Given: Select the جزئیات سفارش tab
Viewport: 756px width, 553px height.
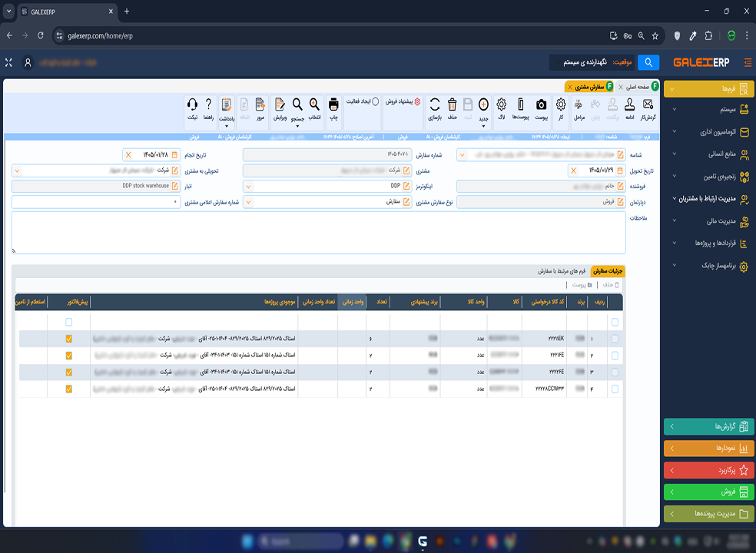Looking at the screenshot, I should click(x=608, y=271).
